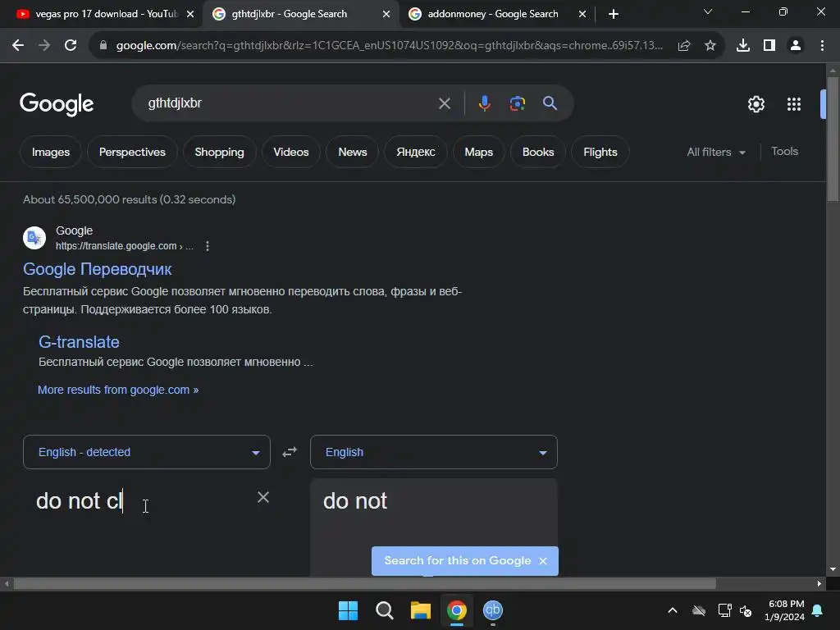Filter results by Shopping

coord(219,152)
